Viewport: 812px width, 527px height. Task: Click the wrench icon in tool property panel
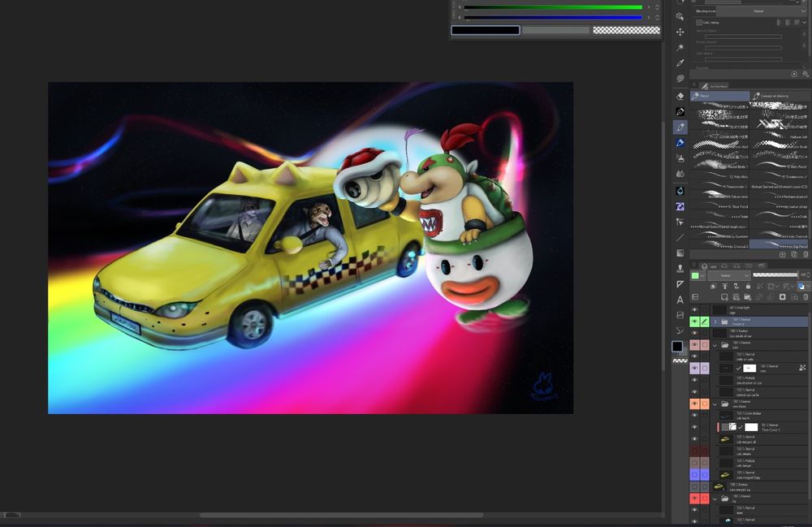806,74
